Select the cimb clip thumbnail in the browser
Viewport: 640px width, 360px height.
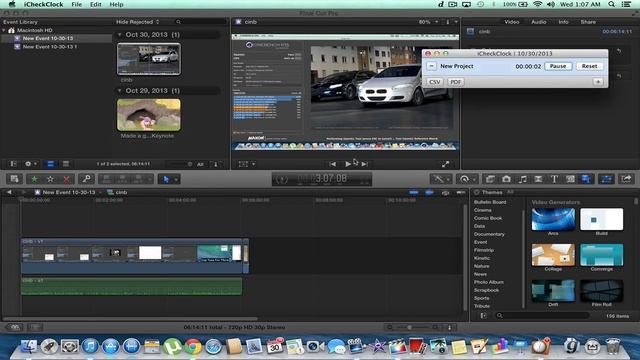click(149, 59)
